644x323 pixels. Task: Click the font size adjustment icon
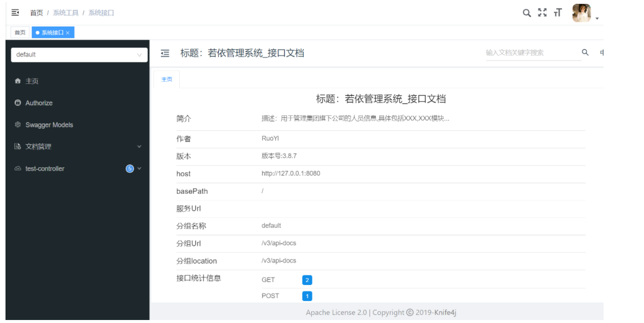point(558,12)
